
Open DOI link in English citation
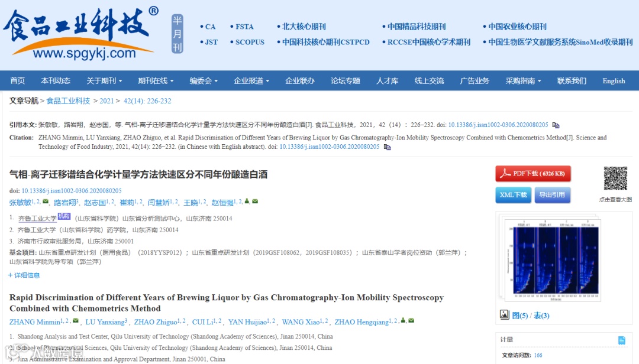pyautogui.click(x=330, y=147)
